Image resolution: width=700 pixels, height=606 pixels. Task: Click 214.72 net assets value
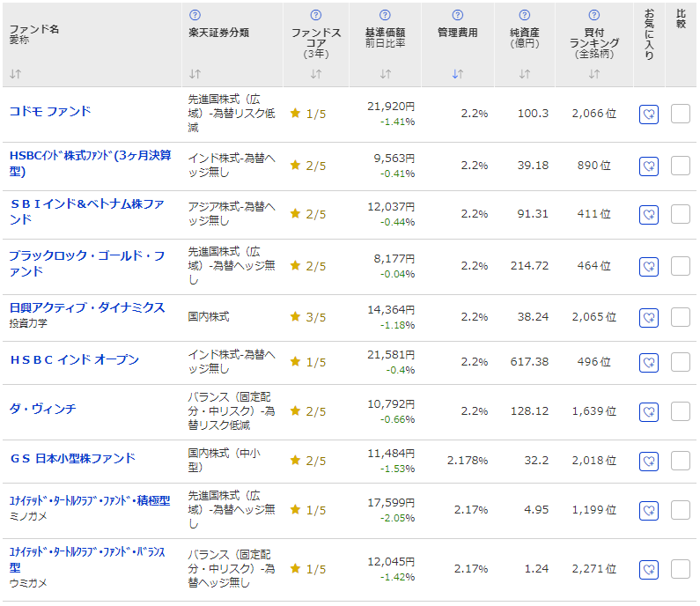tap(529, 266)
